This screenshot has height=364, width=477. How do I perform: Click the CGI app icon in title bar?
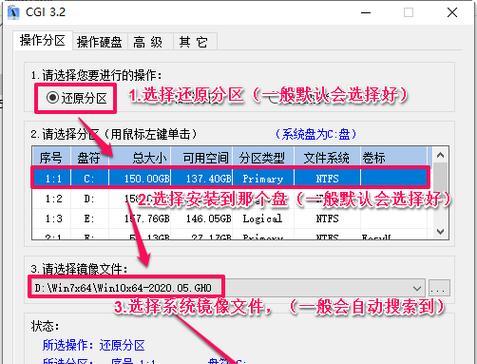pos(13,13)
